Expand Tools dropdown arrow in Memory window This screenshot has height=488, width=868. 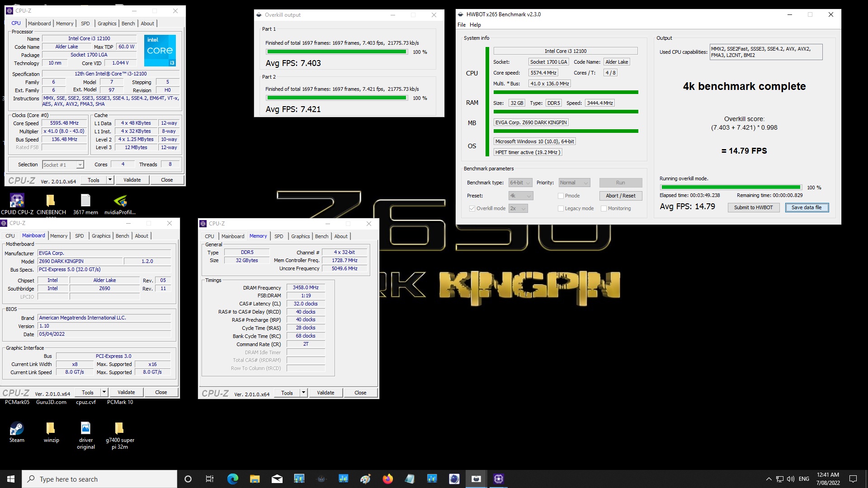303,393
